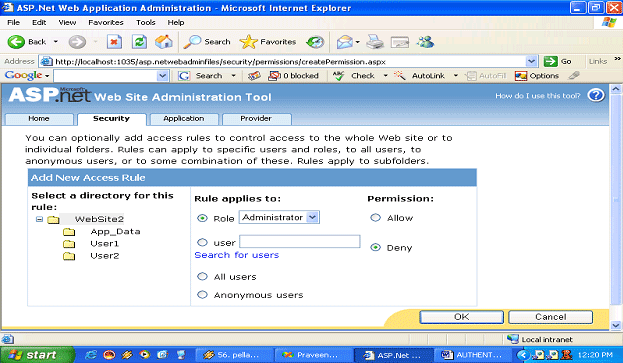Click the AutoLink wand icon
623x363 pixels.
coord(400,75)
